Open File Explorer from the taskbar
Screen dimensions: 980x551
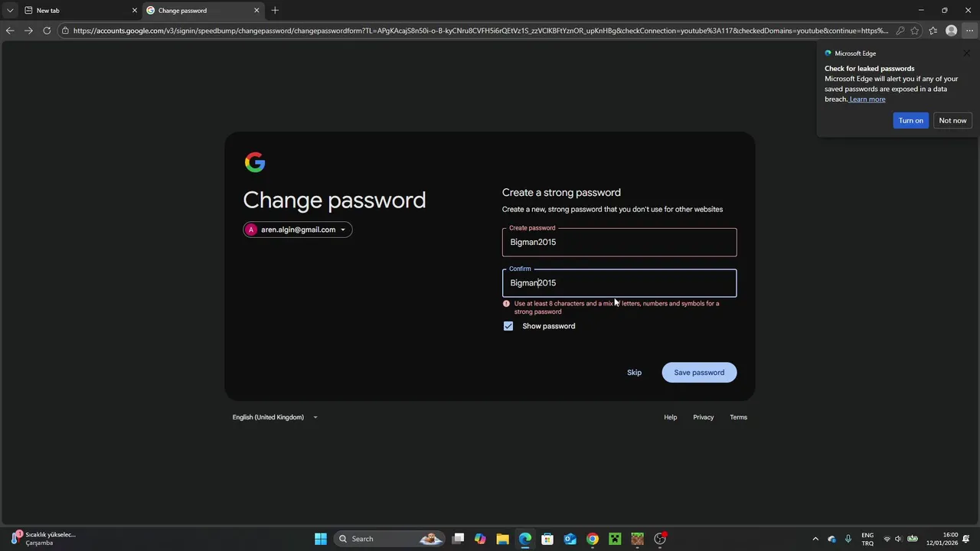tap(502, 539)
